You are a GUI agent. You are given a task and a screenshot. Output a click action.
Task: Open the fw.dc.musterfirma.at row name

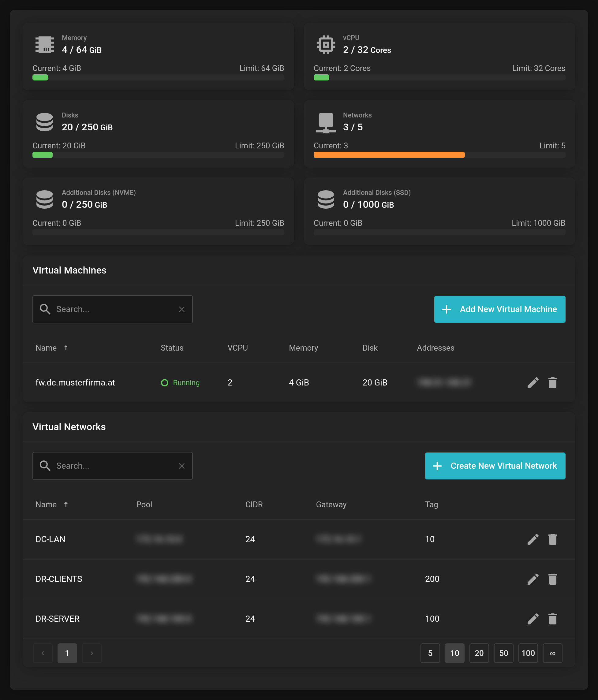pos(75,383)
